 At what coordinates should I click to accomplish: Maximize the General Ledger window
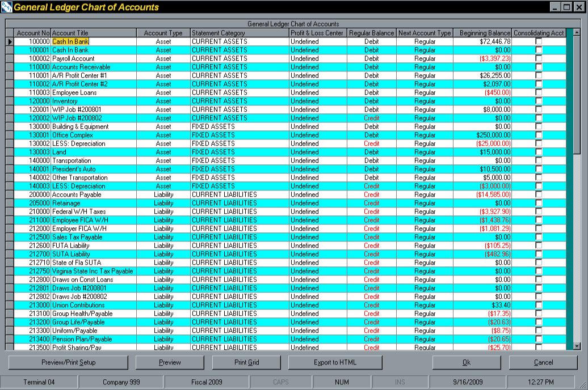coord(566,7)
